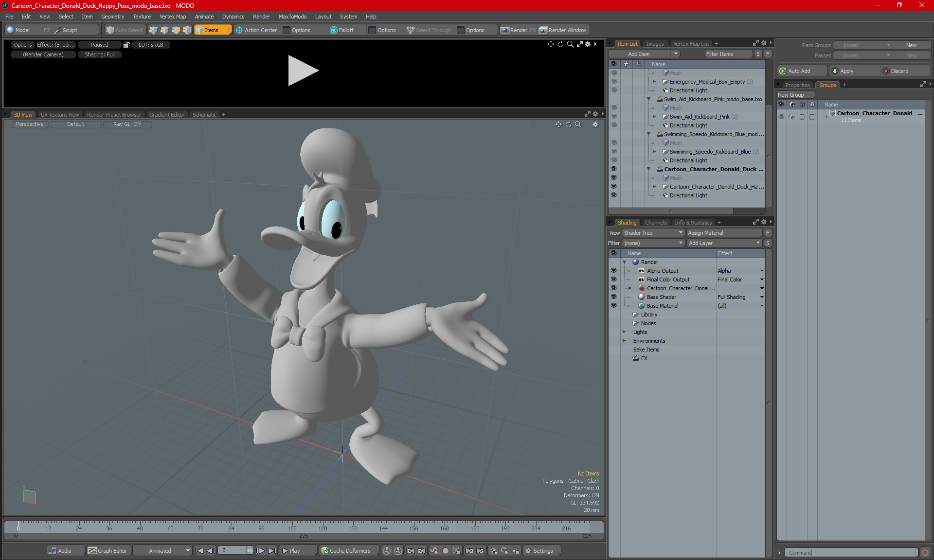The image size is (934, 560).
Task: Collapse Cartoon_Character_Donald_Duck scene
Action: pos(648,169)
